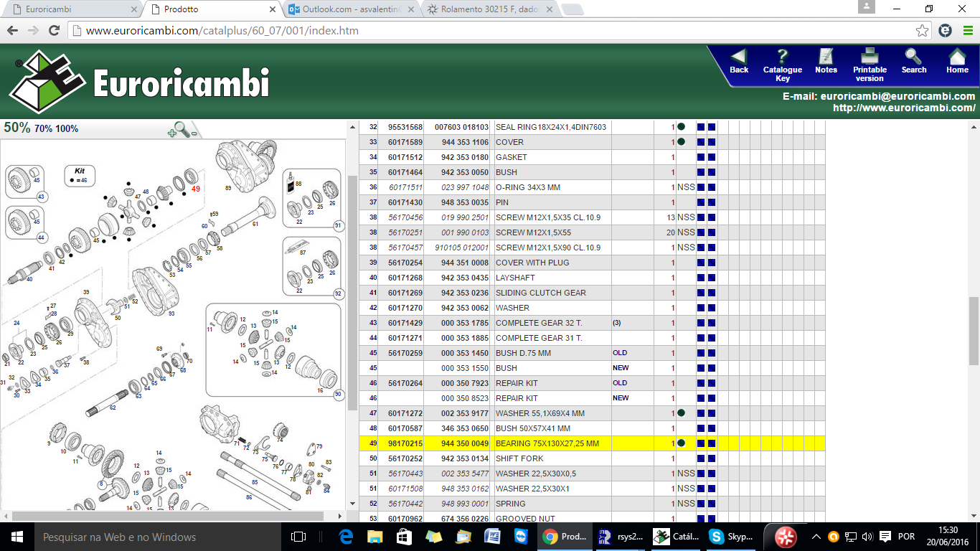Select the highlighted BEARING 75X130X27,25 MM row
980x551 pixels.
click(x=547, y=443)
